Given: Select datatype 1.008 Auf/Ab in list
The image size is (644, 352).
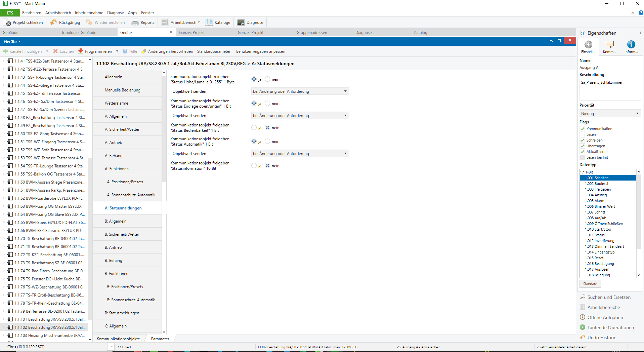Looking at the screenshot, I should pos(595,218).
